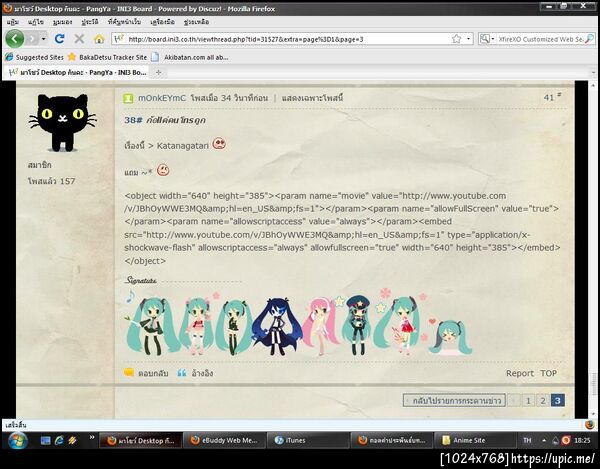Click the stop loading X icon
The width and height of the screenshot is (600, 469).
(79, 39)
